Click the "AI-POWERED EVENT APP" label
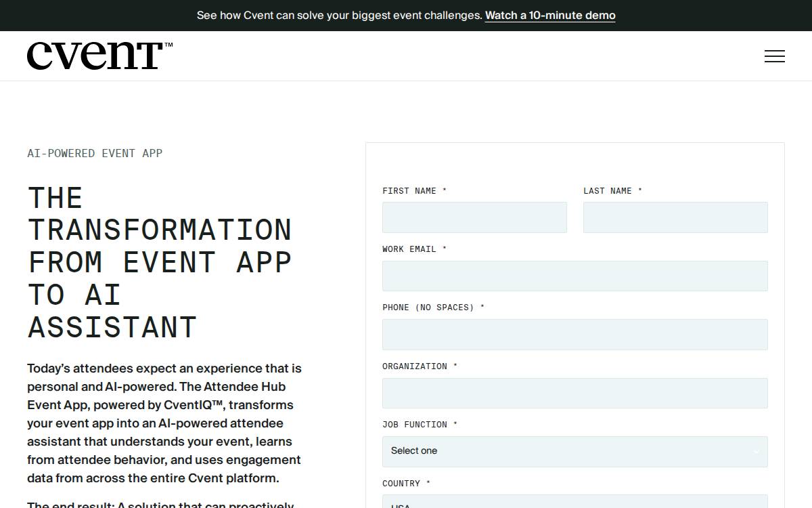 [95, 153]
